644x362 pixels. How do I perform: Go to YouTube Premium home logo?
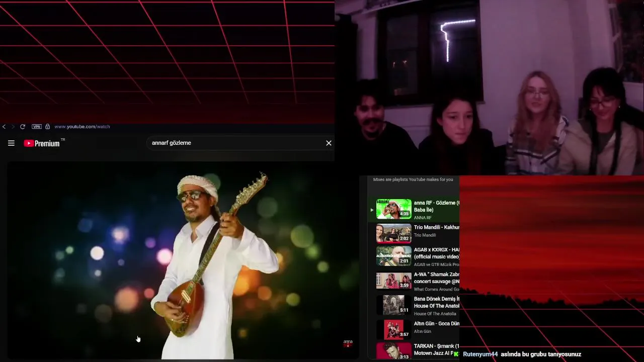coord(42,143)
